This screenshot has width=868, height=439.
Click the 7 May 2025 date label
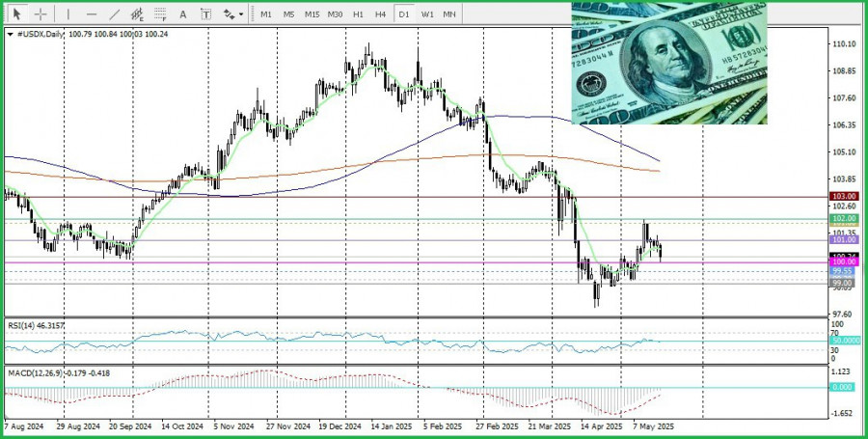653,427
